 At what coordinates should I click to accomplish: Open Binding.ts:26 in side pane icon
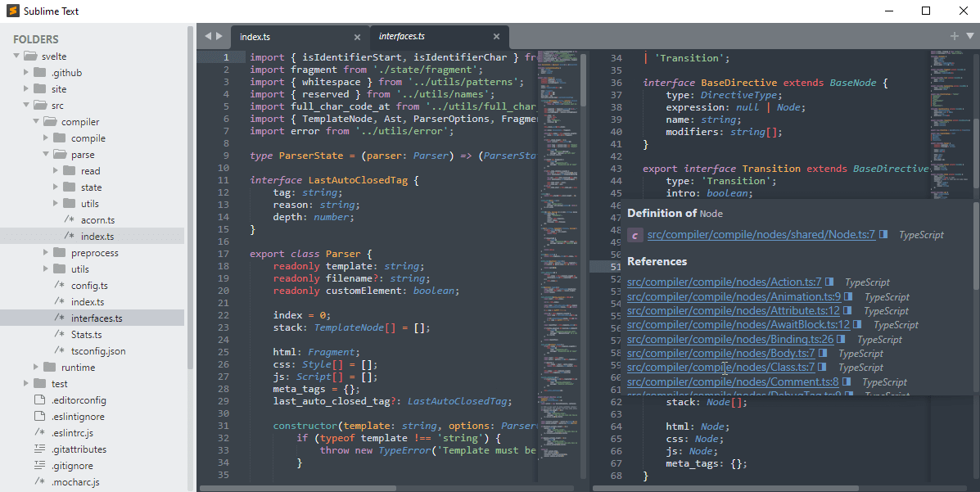click(x=842, y=340)
